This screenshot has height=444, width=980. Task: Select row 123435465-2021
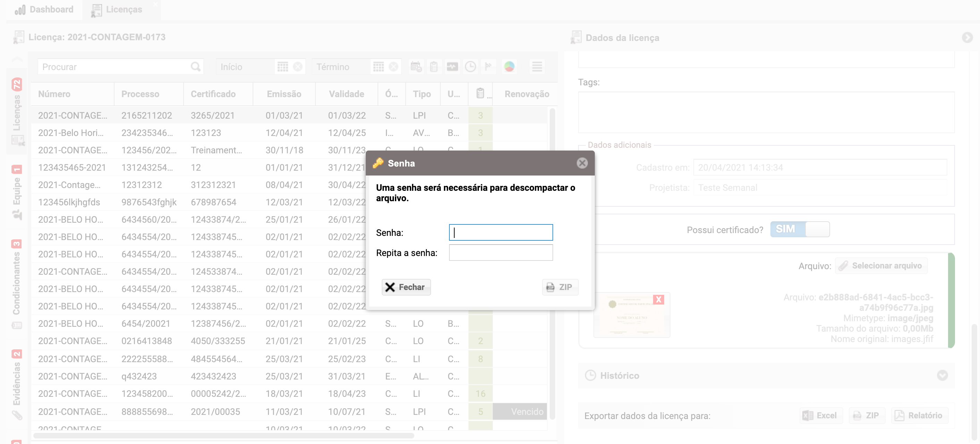click(x=198, y=167)
